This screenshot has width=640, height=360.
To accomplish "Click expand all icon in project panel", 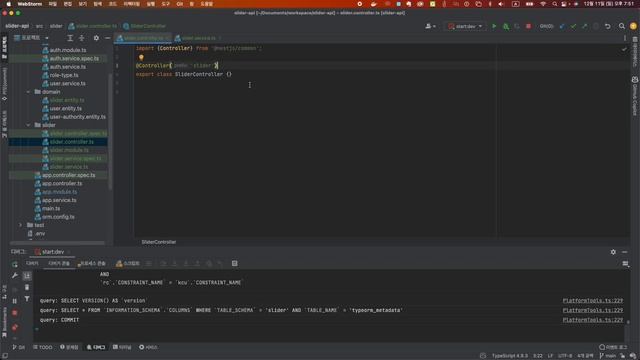I will [70, 38].
